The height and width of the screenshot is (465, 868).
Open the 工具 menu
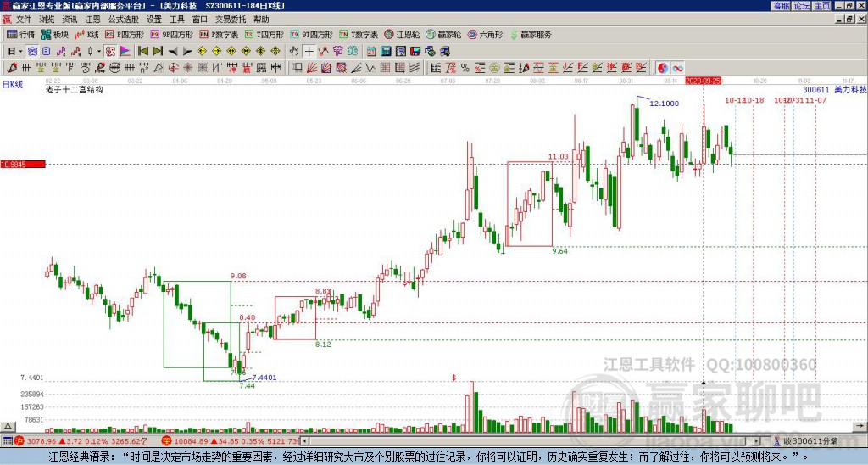tap(177, 20)
